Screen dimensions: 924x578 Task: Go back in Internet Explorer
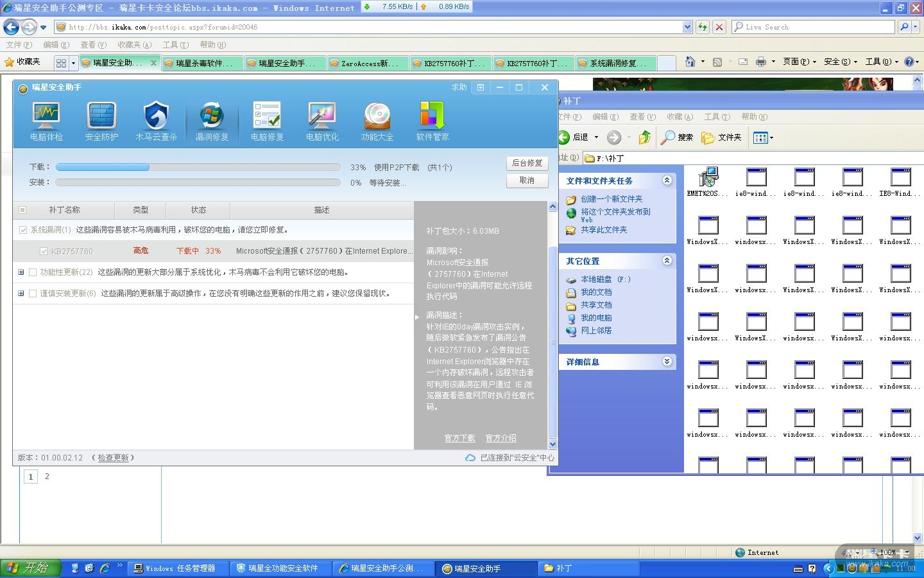click(11, 27)
